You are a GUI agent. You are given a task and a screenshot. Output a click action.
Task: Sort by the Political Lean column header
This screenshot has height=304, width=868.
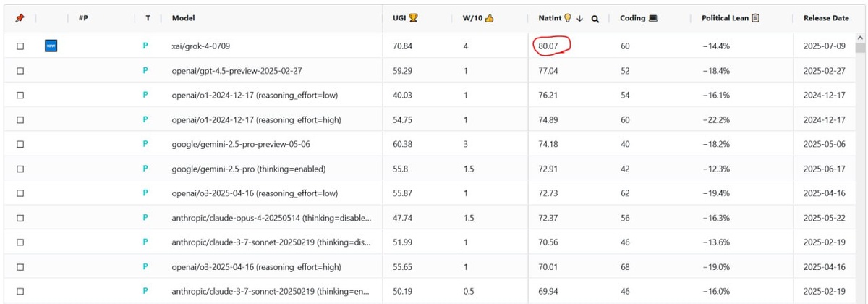tap(726, 18)
